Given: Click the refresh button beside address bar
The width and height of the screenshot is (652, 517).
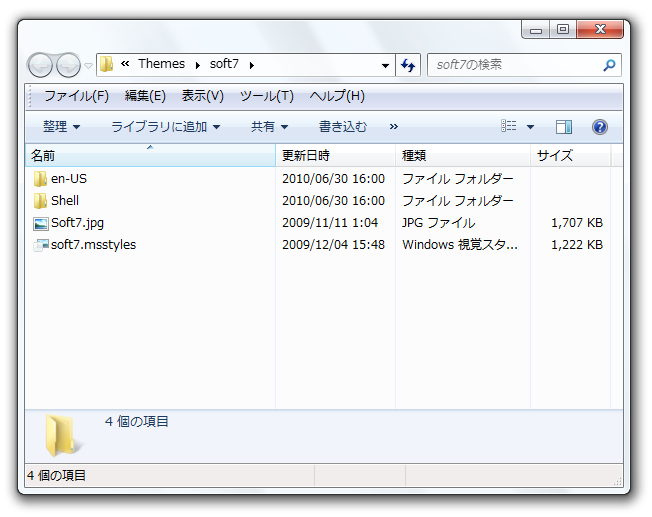Looking at the screenshot, I should (x=408, y=65).
